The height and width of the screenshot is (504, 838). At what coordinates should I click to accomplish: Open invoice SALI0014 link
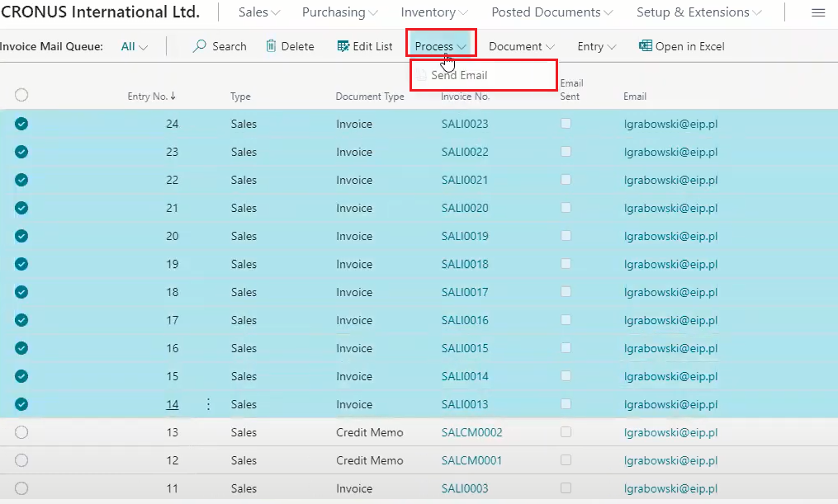tap(465, 376)
